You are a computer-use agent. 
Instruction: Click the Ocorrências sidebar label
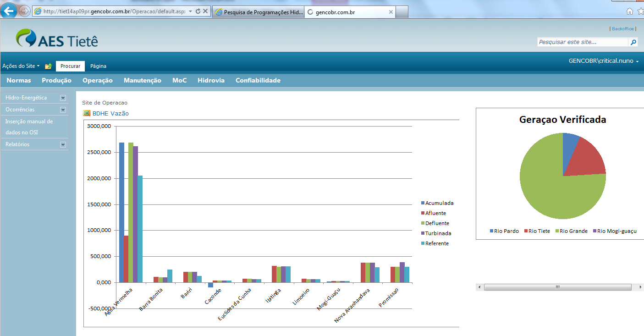tap(20, 110)
